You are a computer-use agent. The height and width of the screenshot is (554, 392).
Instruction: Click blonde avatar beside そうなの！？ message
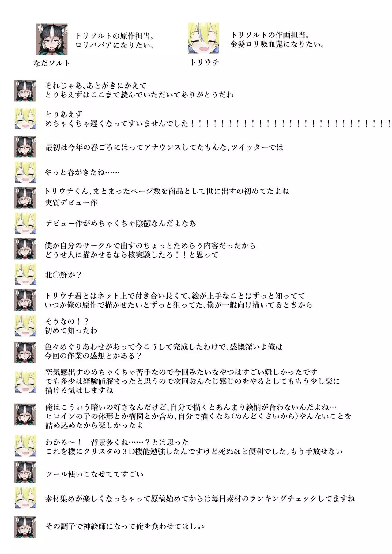pyautogui.click(x=25, y=326)
